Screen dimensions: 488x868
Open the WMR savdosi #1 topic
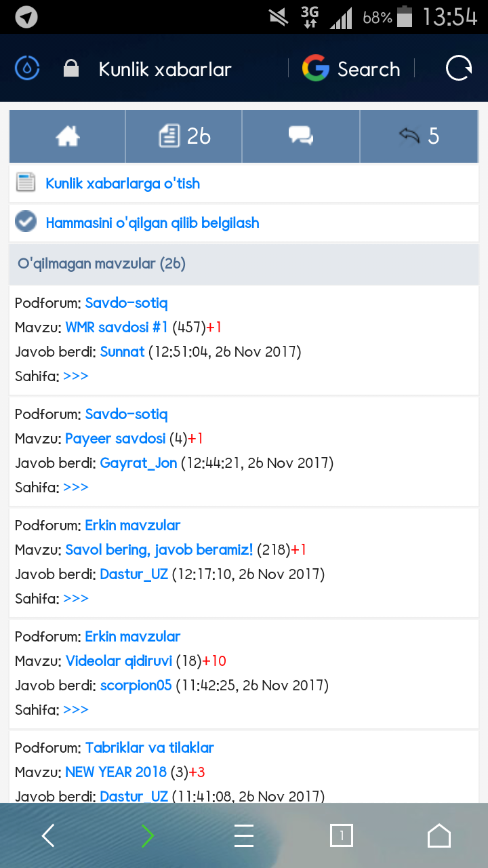tap(117, 328)
